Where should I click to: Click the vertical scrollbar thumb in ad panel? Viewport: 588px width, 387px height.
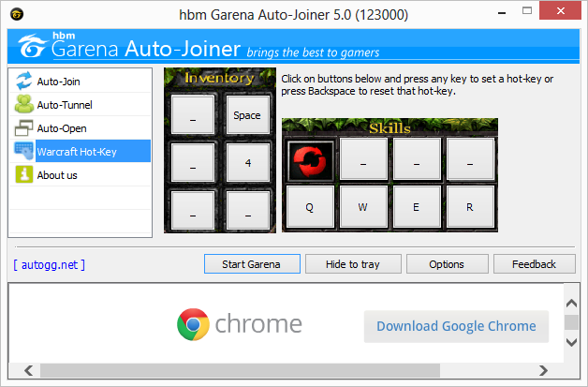(571, 322)
